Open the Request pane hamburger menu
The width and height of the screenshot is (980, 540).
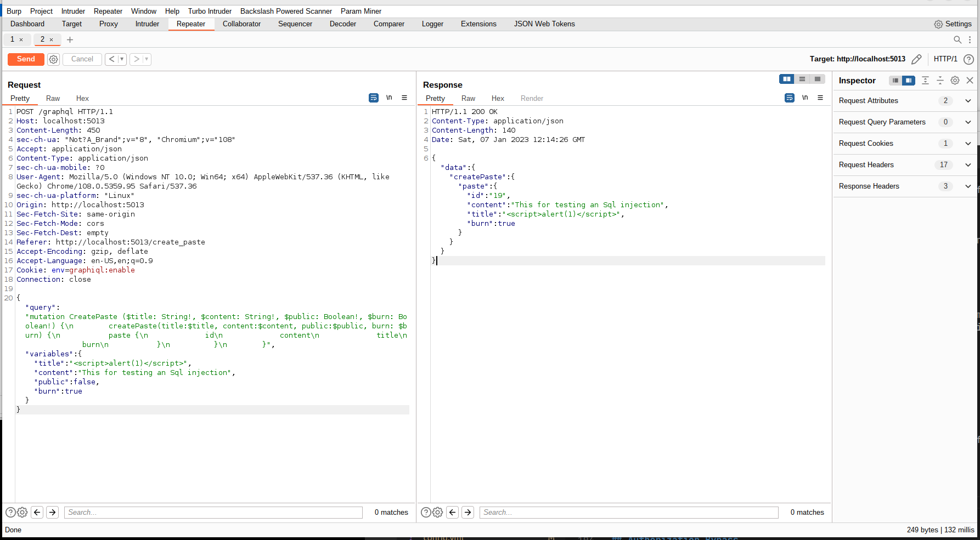[404, 98]
